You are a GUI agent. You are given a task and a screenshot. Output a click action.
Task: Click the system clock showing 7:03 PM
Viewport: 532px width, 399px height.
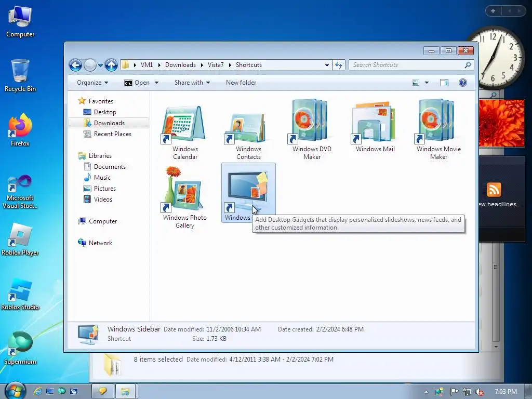pos(506,392)
